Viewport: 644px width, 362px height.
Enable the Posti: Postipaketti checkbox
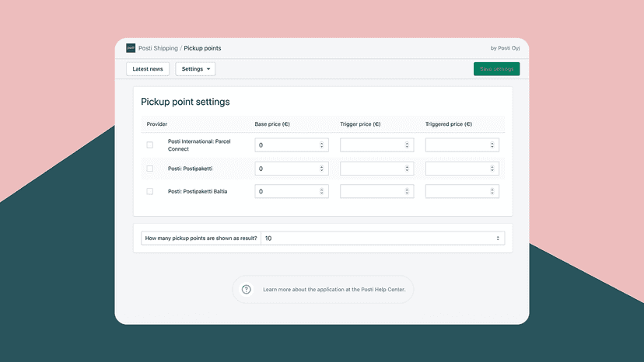150,169
